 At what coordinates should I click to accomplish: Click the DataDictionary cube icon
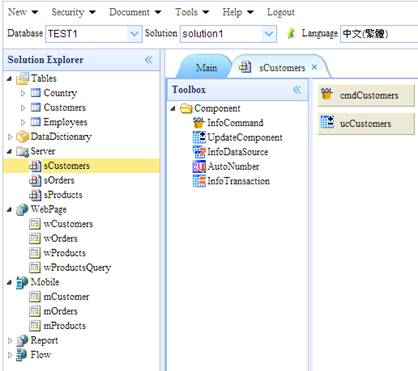coord(23,137)
